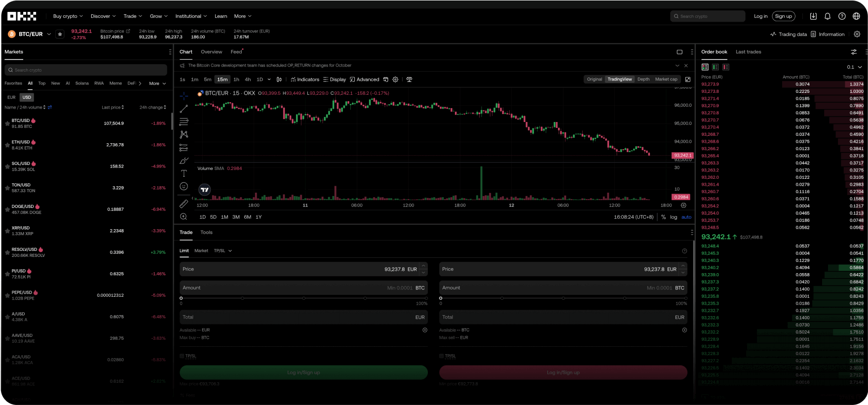This screenshot has width=868, height=405.
Task: Toggle log scale on the chart
Action: coord(673,217)
